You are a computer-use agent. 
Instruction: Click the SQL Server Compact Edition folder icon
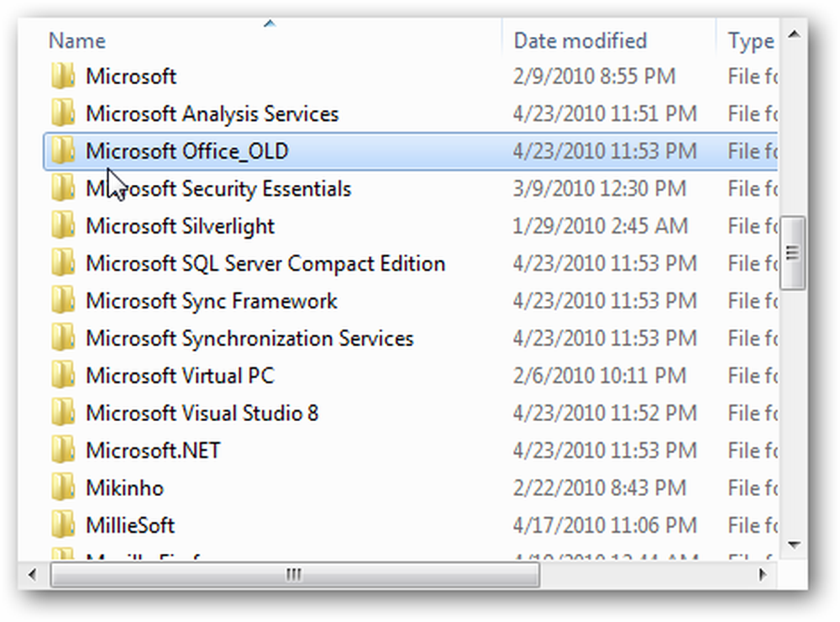(x=63, y=263)
